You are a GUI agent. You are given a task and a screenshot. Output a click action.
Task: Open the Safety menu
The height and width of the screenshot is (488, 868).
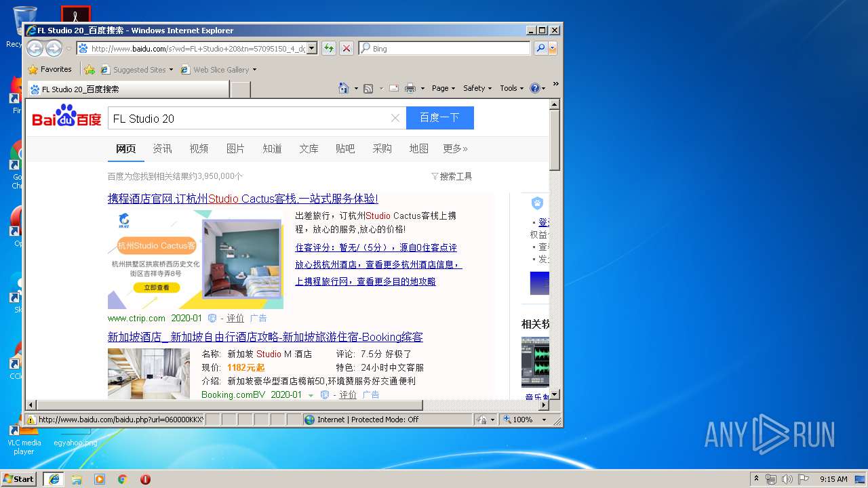point(477,88)
